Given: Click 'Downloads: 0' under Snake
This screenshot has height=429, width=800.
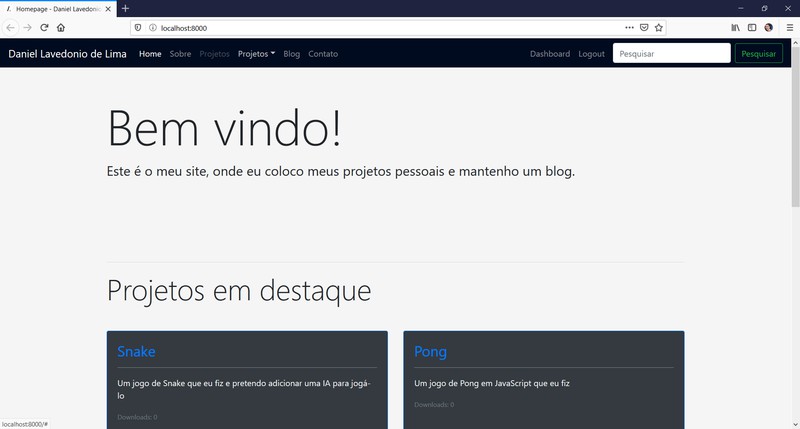Looking at the screenshot, I should tap(137, 417).
